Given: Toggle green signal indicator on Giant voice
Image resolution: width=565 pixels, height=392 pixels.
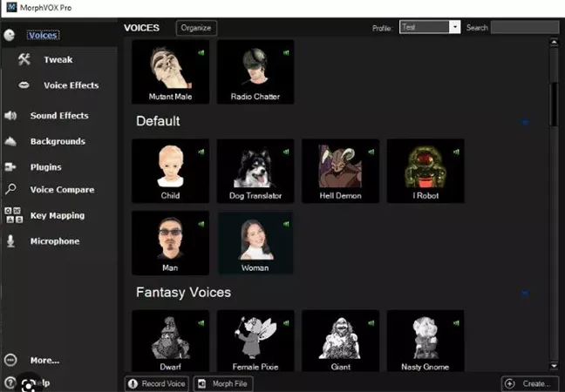Looking at the screenshot, I should tap(371, 323).
